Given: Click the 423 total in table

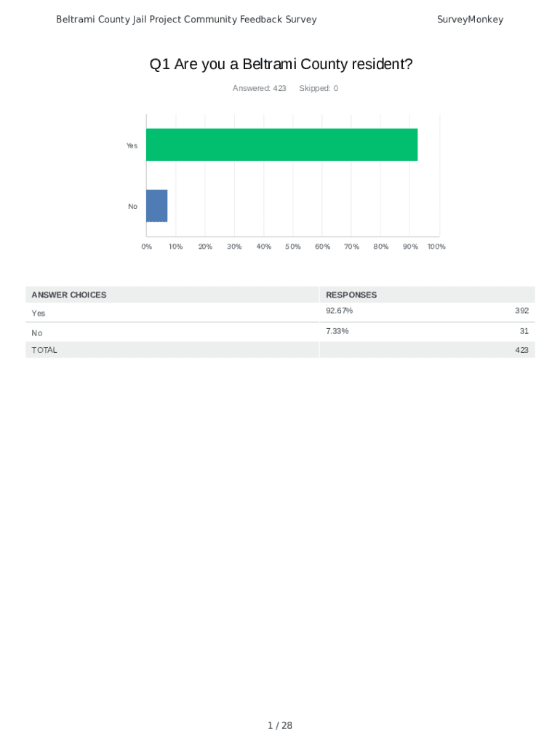Looking at the screenshot, I should [521, 350].
